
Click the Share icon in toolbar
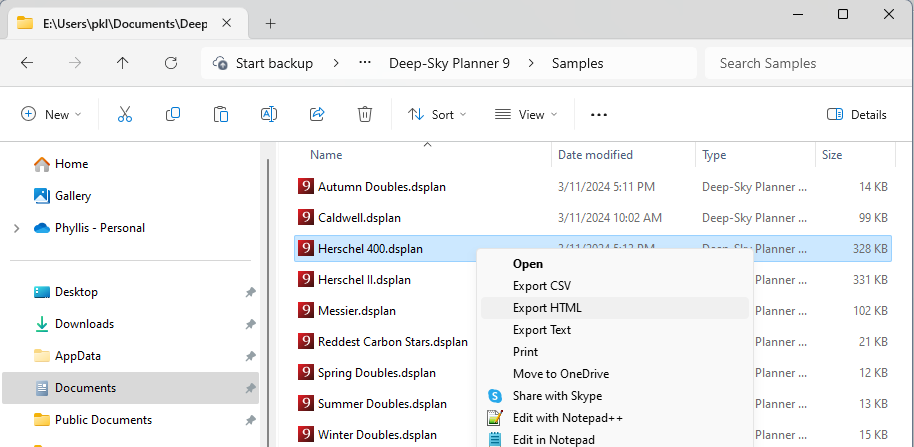[317, 114]
